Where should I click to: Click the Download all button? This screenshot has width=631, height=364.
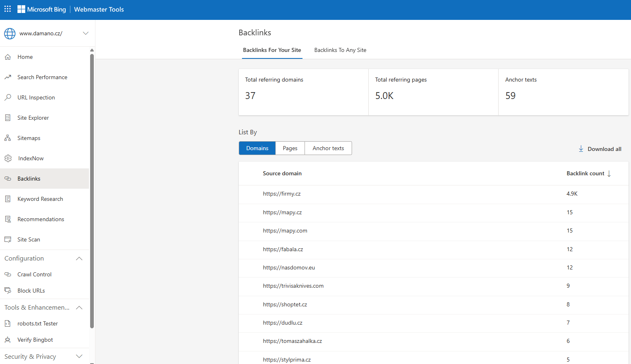click(600, 149)
